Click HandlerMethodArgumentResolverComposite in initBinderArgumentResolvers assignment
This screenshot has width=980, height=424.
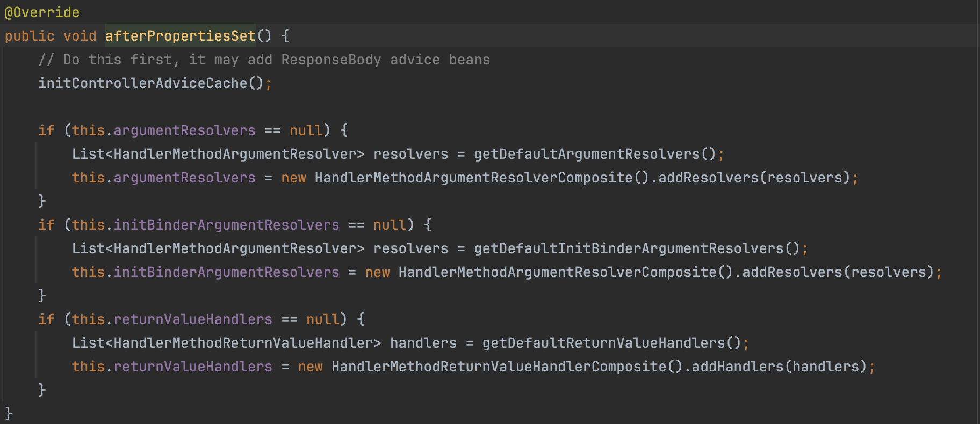(x=558, y=272)
